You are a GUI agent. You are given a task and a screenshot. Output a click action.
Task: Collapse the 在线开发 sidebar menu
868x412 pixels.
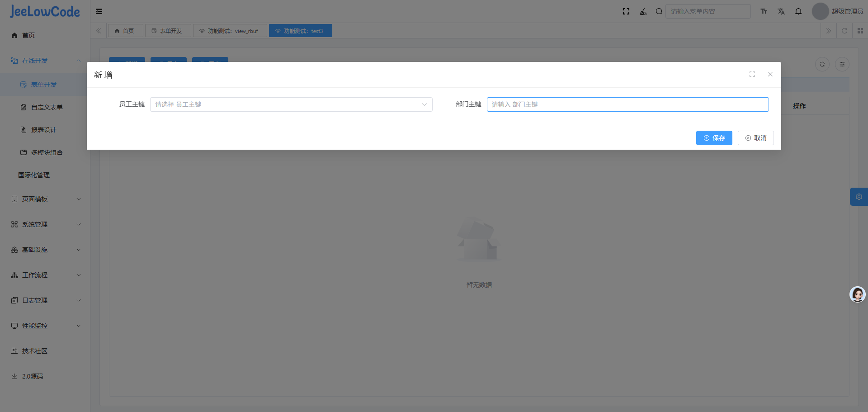[x=45, y=61]
